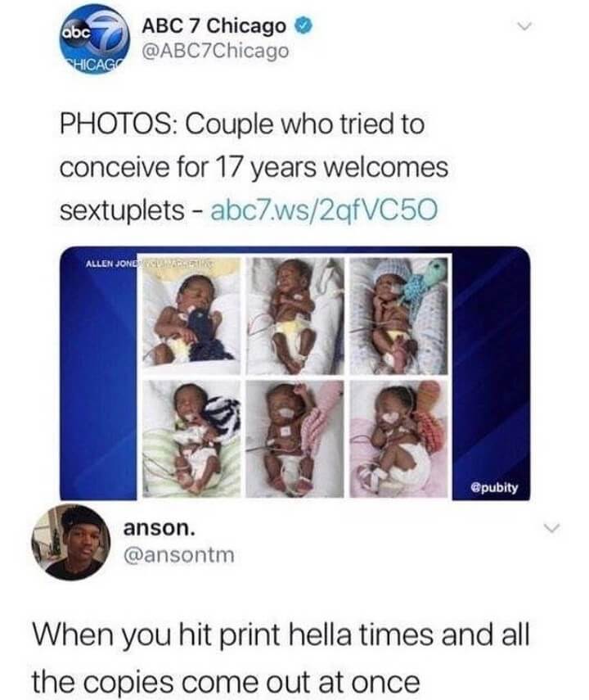This screenshot has width=589, height=700.
Task: Open the anson tweet chevron menu
Action: pos(551,528)
